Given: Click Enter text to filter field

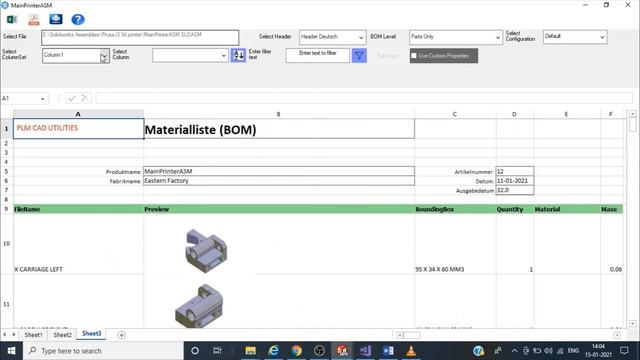Looking at the screenshot, I should click(318, 56).
